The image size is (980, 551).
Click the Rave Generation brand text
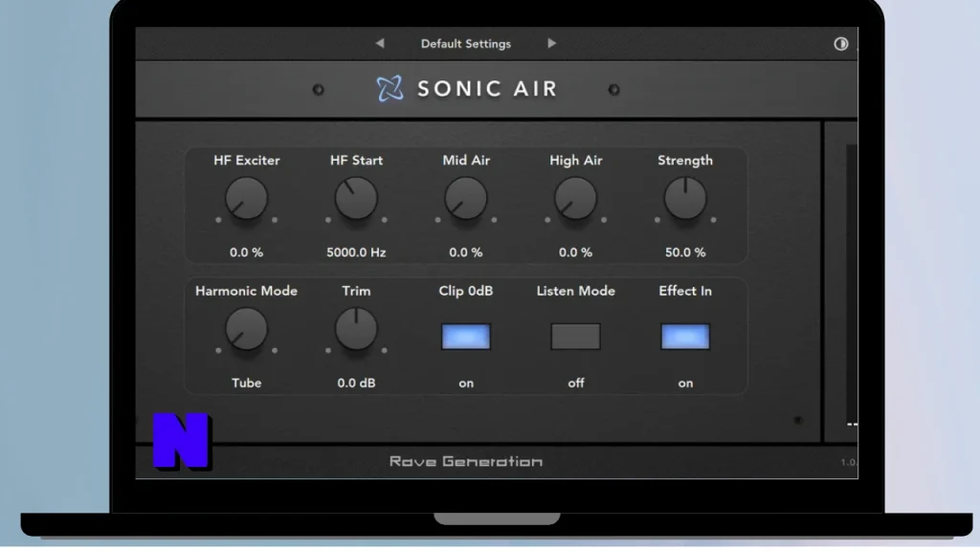(466, 462)
